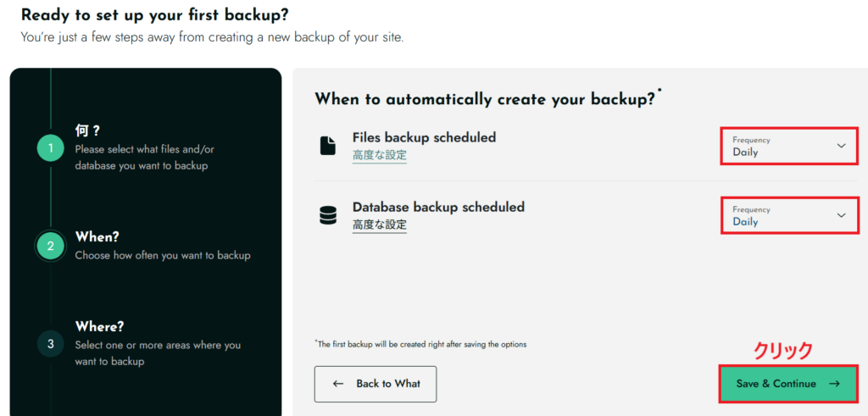The height and width of the screenshot is (416, 868).
Task: Select the 何？ step in the sidebar
Action: [x=87, y=130]
